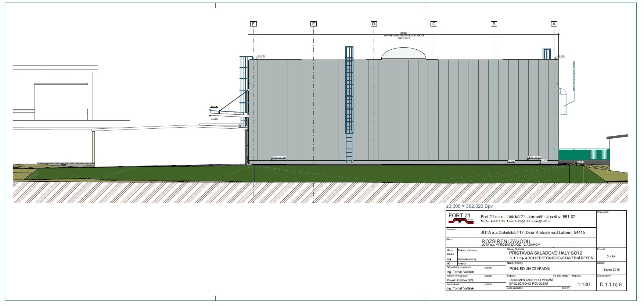Screen dimensions: 644x306
Task: Click the JUTA a.s. investor address line
Action: [x=533, y=232]
